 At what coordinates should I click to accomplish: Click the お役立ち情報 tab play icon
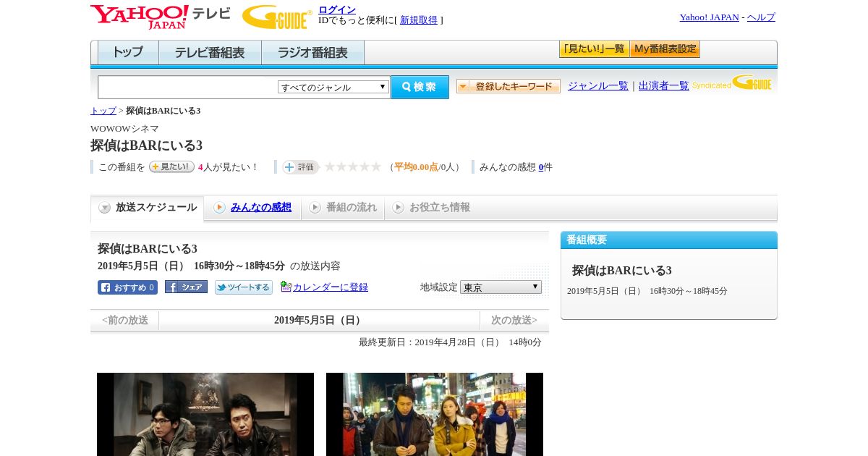click(x=398, y=208)
